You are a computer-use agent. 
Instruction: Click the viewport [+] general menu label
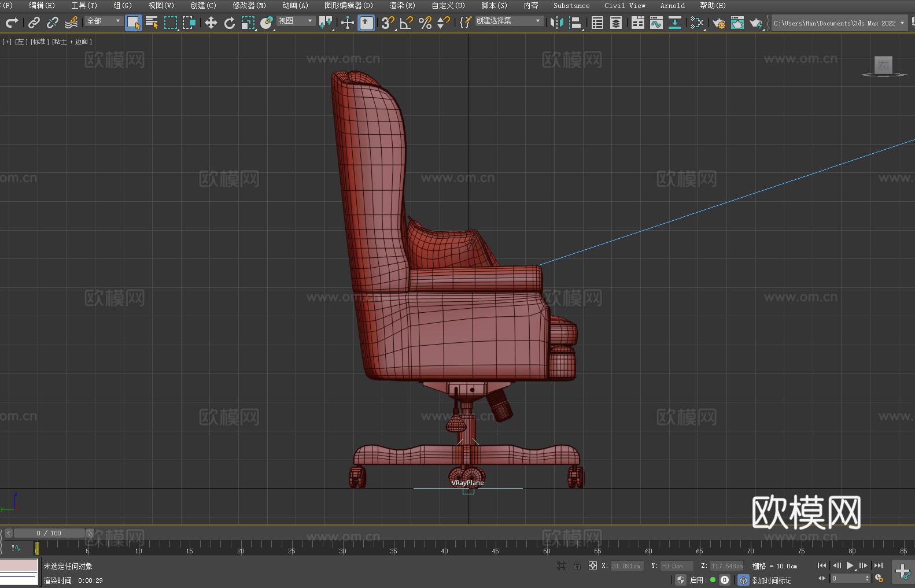pyautogui.click(x=7, y=42)
